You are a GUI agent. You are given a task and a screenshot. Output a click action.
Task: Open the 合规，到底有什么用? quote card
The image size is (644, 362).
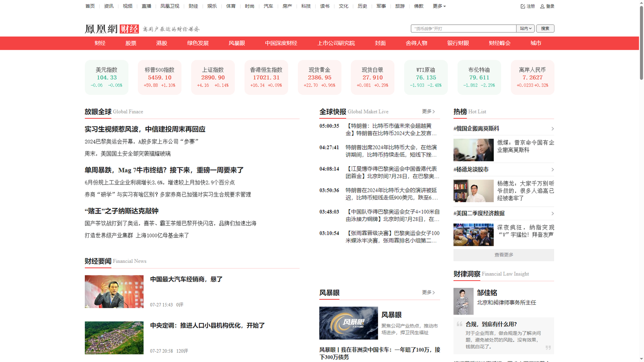504,336
